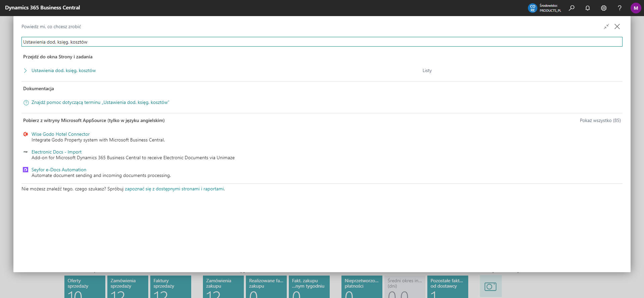Viewport: 644px width, 298px height.
Task: Open the Realizowane fa... zakupu tile
Action: click(266, 287)
